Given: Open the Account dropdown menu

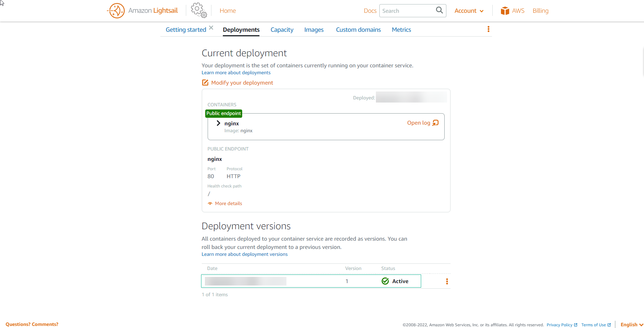Looking at the screenshot, I should pos(469,11).
